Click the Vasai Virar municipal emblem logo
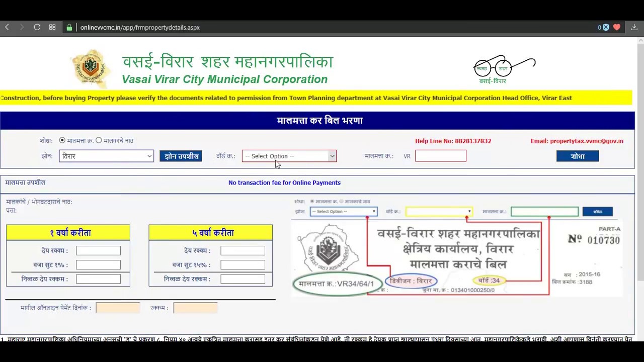 click(x=91, y=67)
